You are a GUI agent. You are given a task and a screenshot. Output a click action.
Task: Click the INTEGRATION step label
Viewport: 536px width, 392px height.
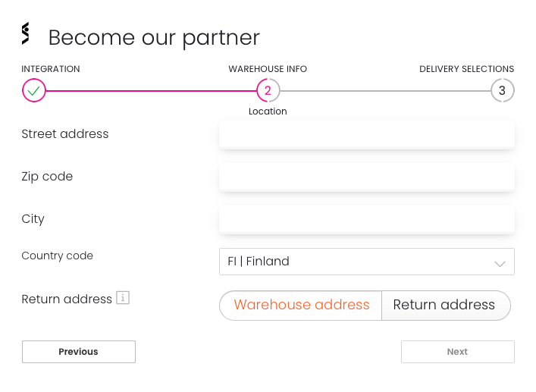tap(51, 69)
